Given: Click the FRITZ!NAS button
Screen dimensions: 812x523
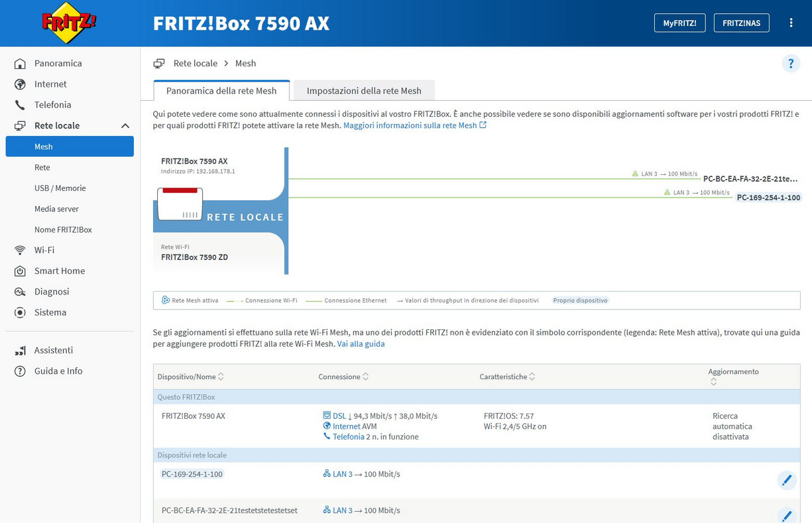Looking at the screenshot, I should coord(741,23).
